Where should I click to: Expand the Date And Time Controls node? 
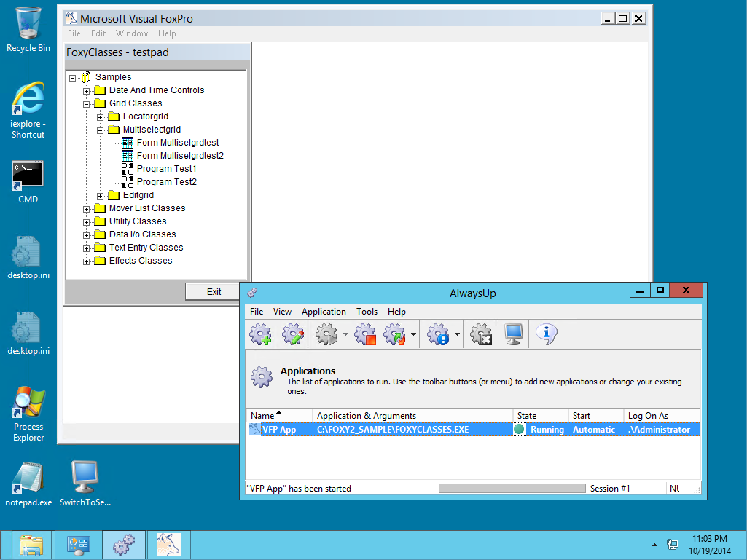87,91
